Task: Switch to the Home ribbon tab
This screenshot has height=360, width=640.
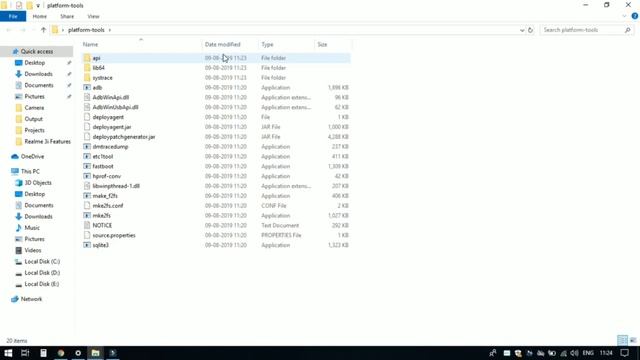Action: 40,16
